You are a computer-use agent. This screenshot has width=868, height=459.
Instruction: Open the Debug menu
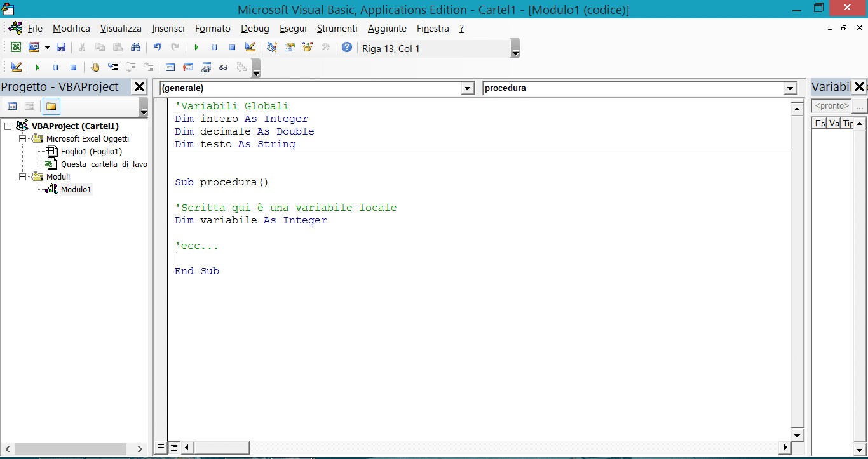(254, 29)
